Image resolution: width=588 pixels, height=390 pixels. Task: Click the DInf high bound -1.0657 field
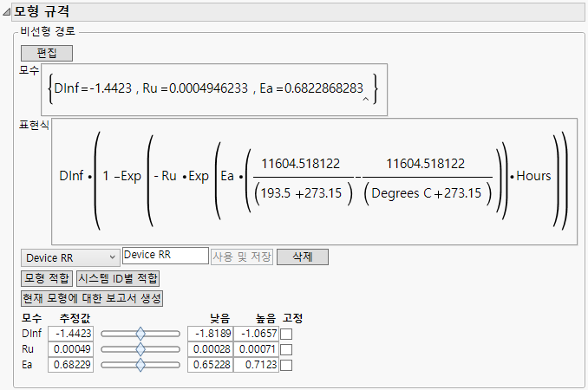click(256, 334)
